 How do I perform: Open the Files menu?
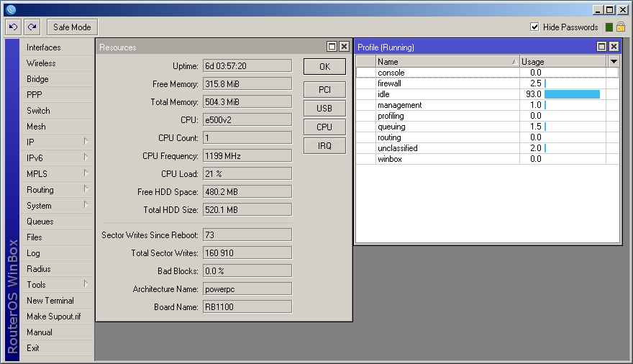pyautogui.click(x=57, y=237)
